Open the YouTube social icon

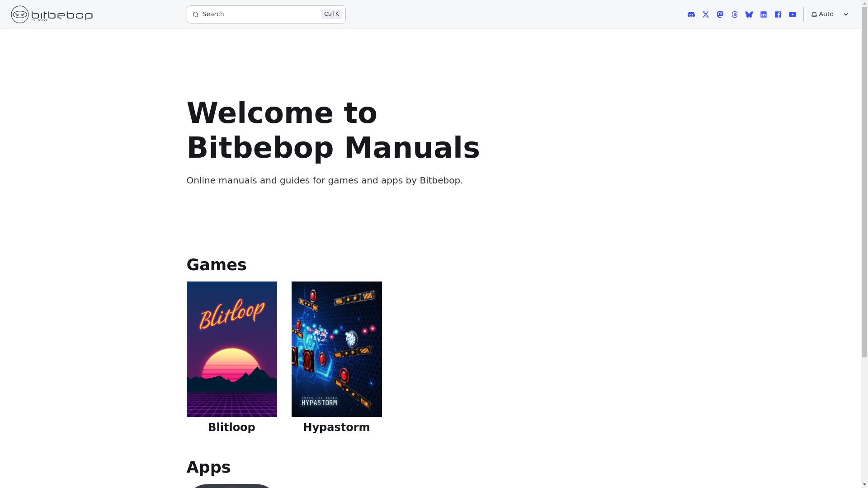(792, 14)
